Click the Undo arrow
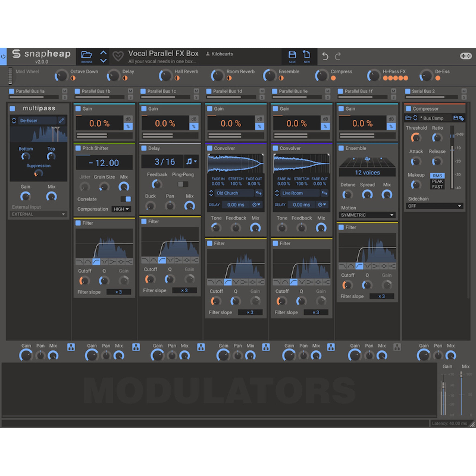The width and height of the screenshot is (476, 476). point(325,56)
